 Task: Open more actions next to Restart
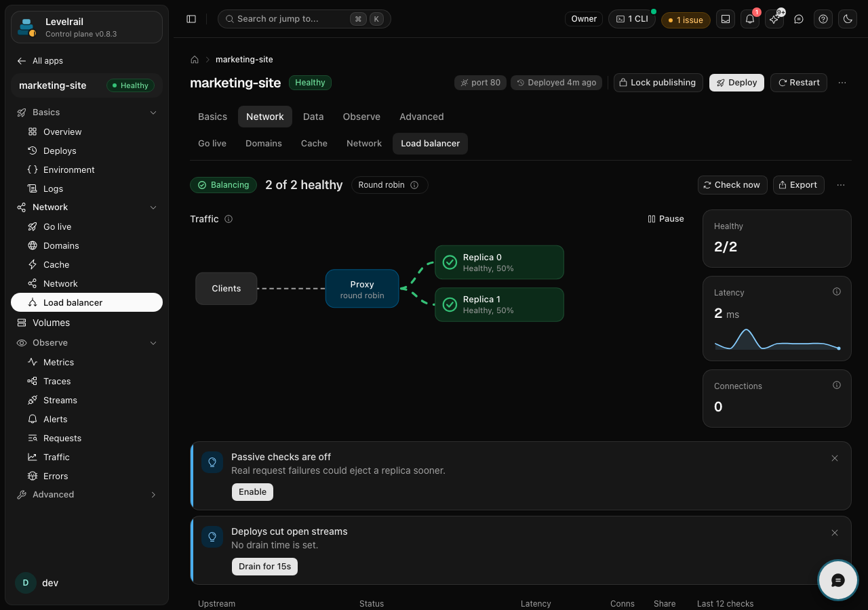click(842, 83)
